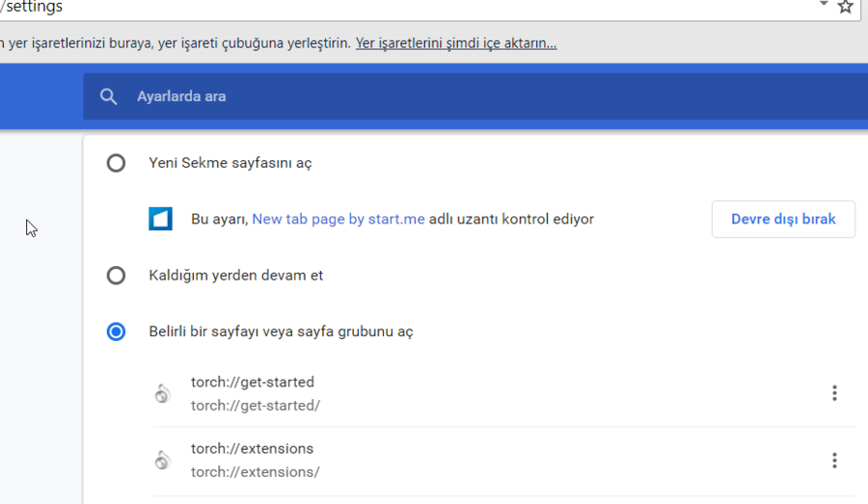Click the start.me extension icon

[160, 220]
